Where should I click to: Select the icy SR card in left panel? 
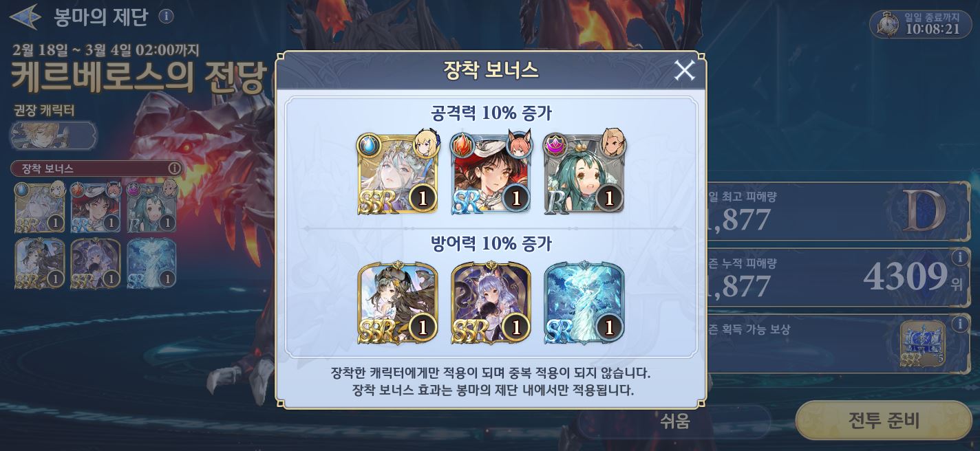pyautogui.click(x=151, y=263)
